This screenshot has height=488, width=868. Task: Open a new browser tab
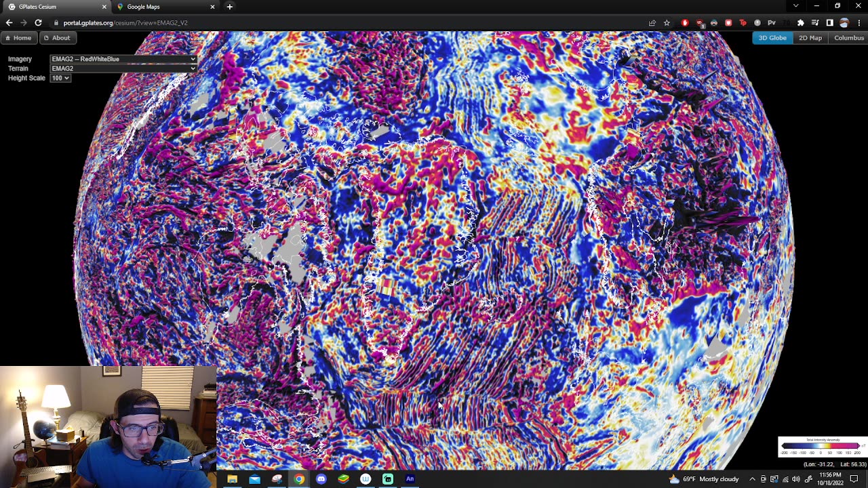click(229, 7)
